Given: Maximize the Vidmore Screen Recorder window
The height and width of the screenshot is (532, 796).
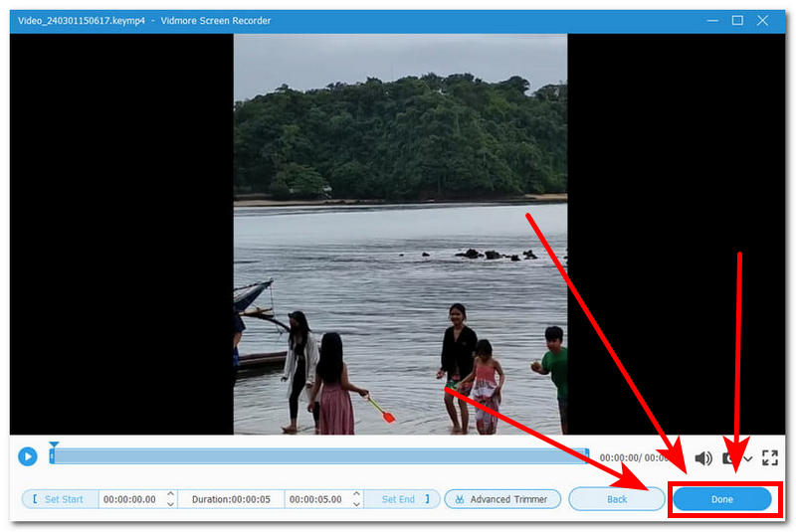Looking at the screenshot, I should click(x=737, y=20).
